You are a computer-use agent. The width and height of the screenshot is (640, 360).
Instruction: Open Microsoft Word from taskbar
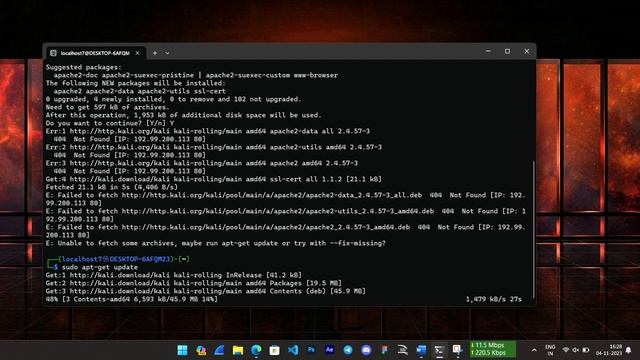421,350
